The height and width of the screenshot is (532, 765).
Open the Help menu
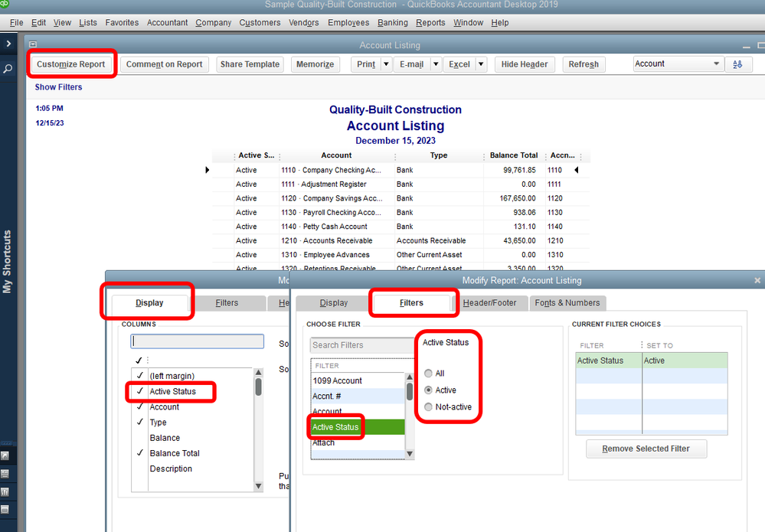[499, 22]
